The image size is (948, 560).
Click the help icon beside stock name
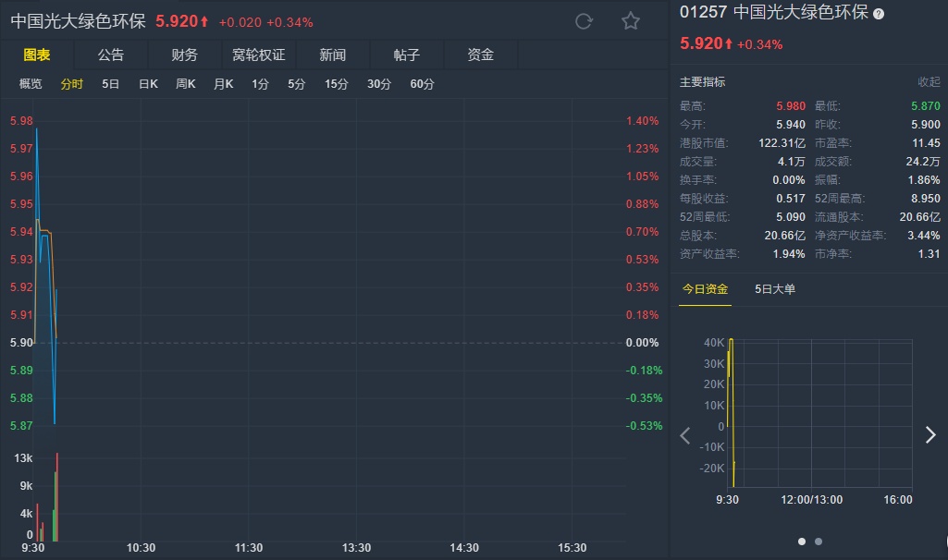pyautogui.click(x=879, y=14)
